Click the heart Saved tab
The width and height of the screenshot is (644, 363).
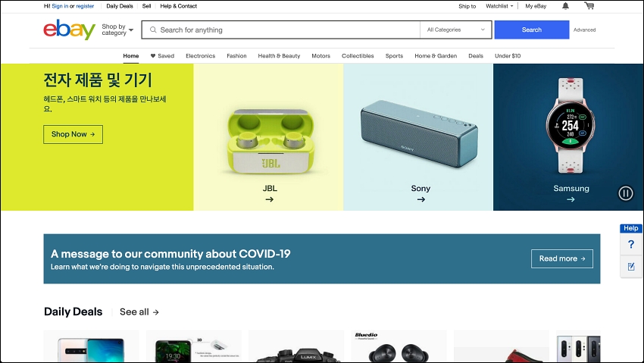tap(162, 56)
